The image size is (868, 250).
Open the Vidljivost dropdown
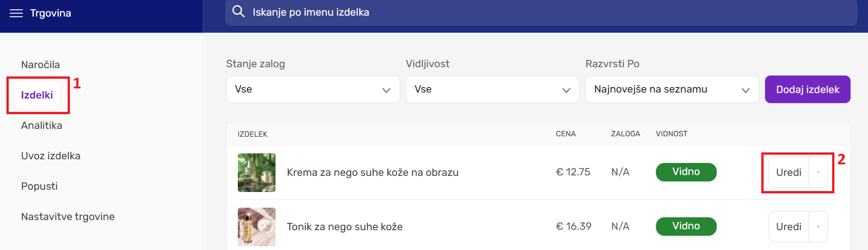click(492, 89)
